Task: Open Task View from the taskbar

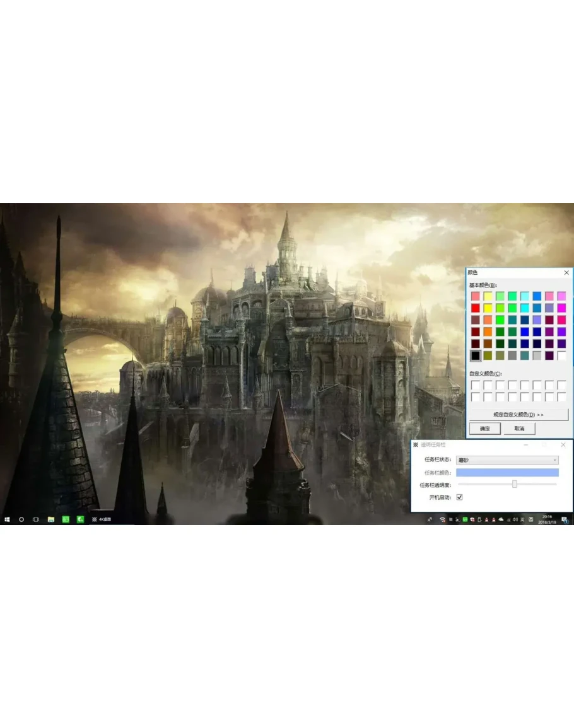Action: [x=36, y=519]
